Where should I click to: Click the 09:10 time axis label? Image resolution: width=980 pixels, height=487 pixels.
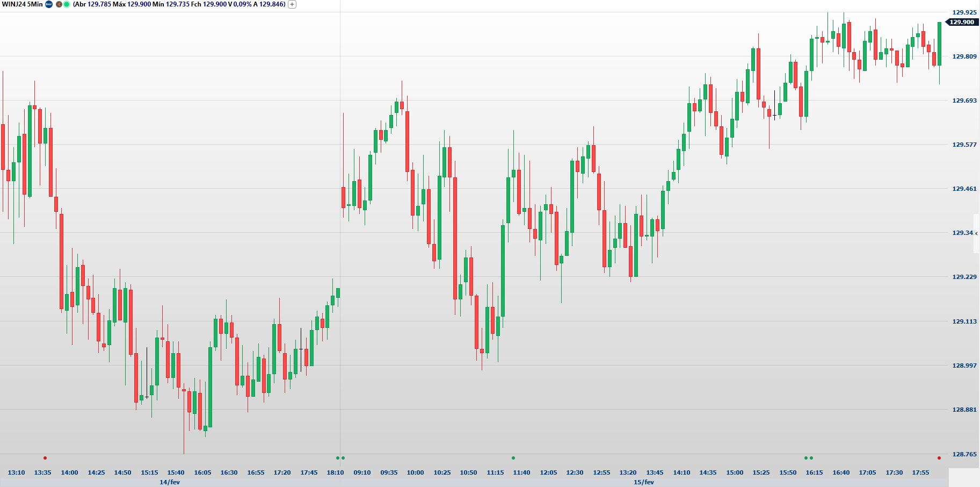(362, 472)
